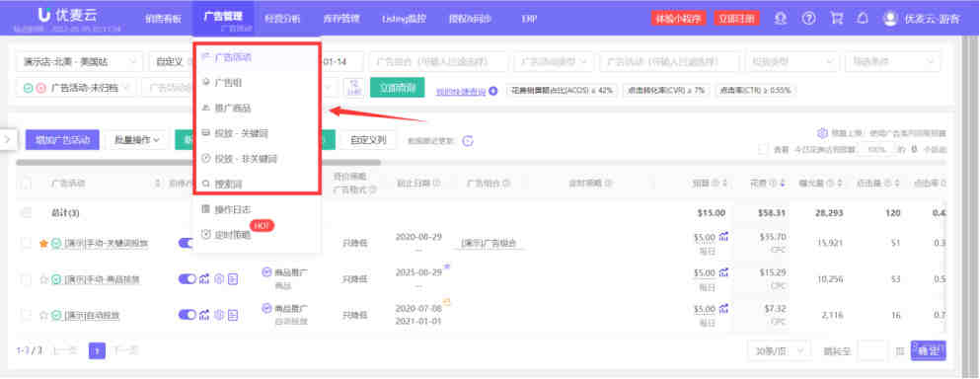Open the 演示店-北美-美国站 store dropdown

(x=79, y=62)
